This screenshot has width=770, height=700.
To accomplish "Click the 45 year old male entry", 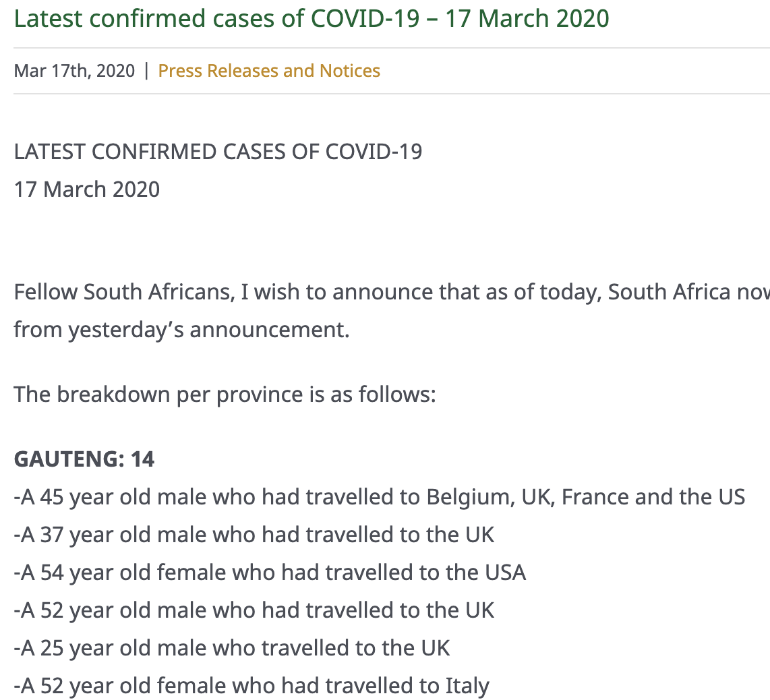I will pyautogui.click(x=379, y=497).
